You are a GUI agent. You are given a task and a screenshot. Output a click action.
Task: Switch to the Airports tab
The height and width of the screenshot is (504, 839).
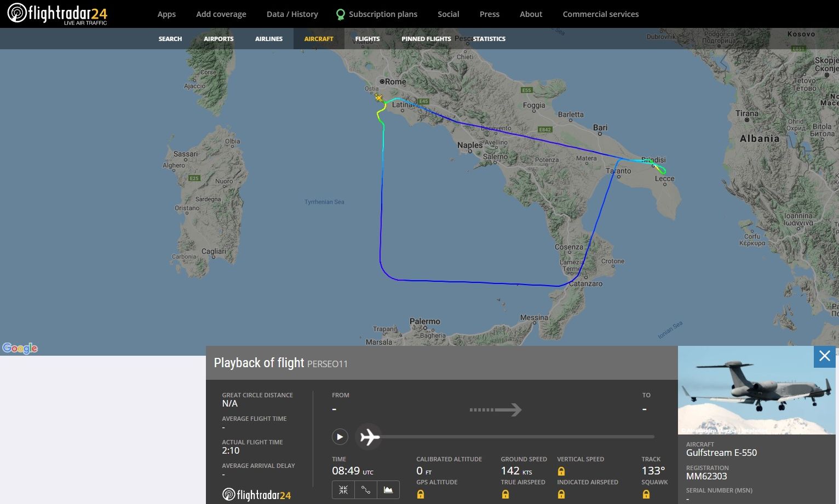[x=219, y=39]
